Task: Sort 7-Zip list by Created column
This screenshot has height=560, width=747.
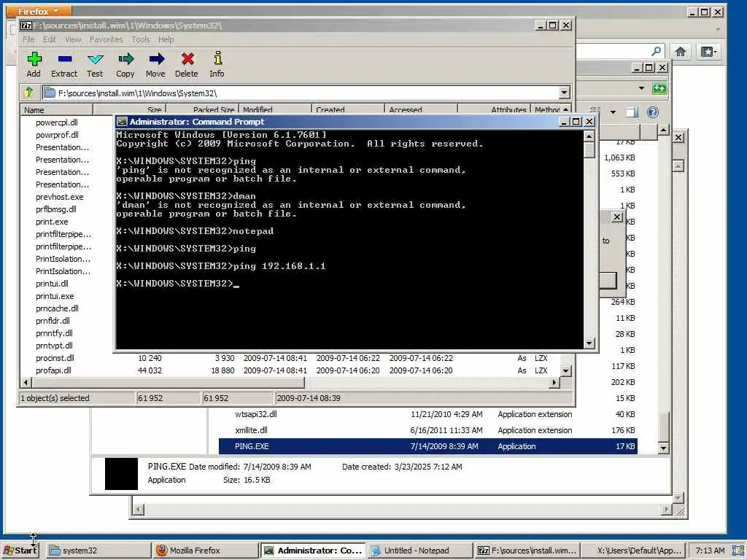Action: (x=348, y=110)
